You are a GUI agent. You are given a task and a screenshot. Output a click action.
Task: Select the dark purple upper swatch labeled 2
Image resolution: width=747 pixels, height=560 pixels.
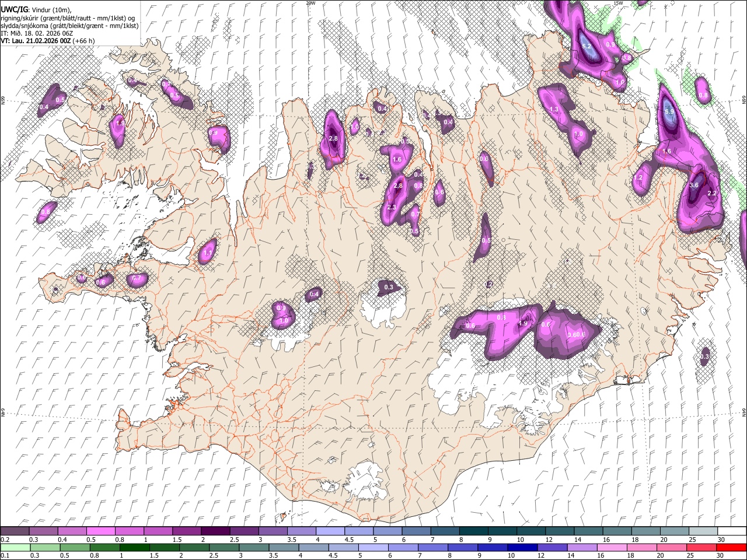215,531
